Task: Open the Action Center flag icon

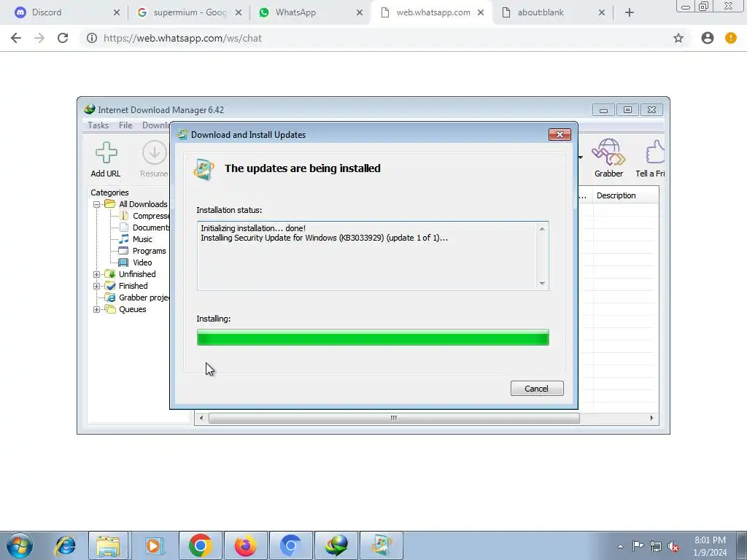Action: (x=638, y=546)
